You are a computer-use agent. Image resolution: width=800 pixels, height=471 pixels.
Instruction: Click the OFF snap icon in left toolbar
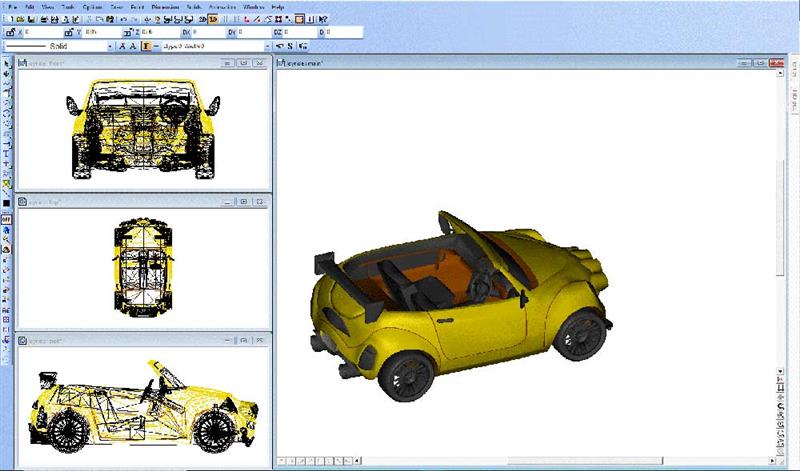click(6, 218)
